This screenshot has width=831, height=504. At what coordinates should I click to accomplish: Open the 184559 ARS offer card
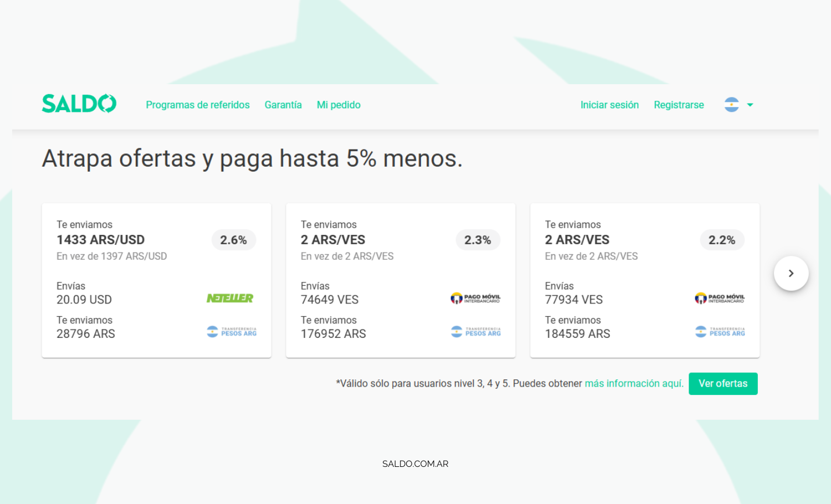(644, 280)
